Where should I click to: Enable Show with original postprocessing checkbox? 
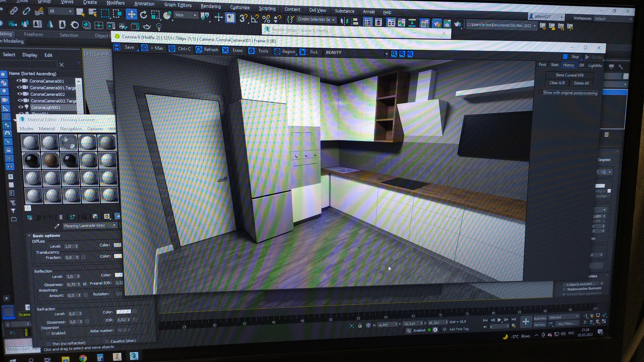point(540,92)
